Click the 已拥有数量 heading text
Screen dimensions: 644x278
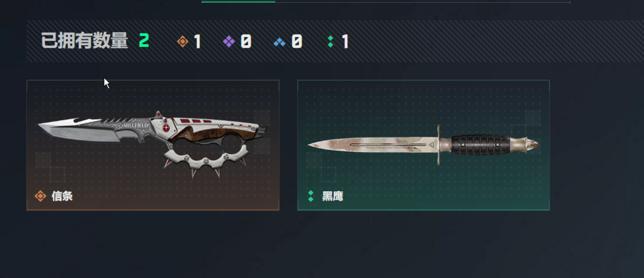tap(85, 42)
